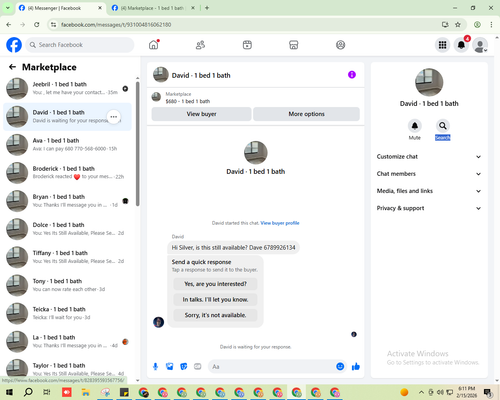Click the Facebook logo

(14, 45)
